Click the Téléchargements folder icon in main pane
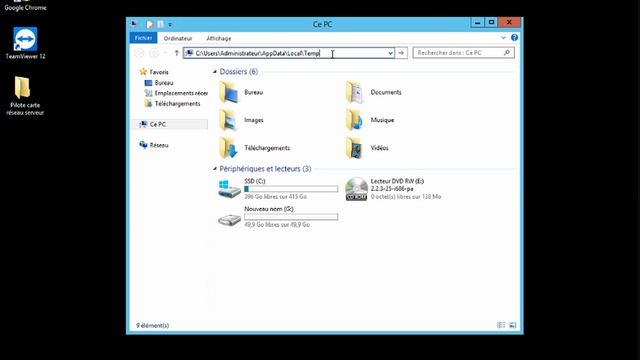The image size is (640, 360). (x=229, y=148)
